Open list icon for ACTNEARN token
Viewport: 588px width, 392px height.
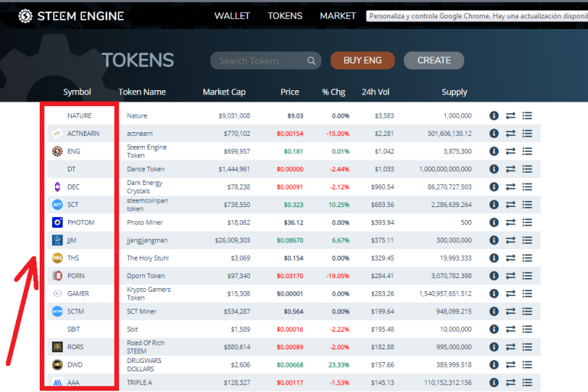(527, 134)
